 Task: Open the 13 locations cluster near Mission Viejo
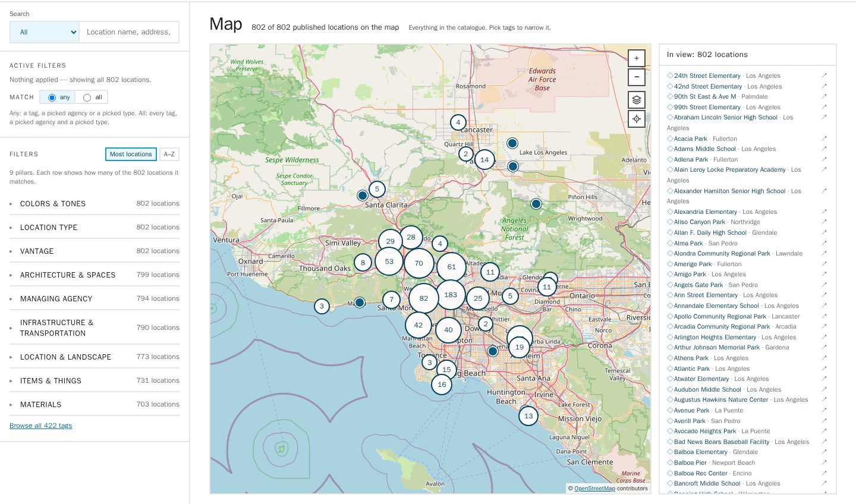point(528,416)
